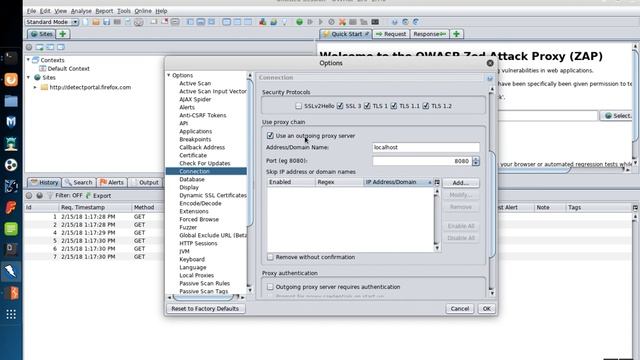Enable Outgoing proxy server requires authentication

point(270,287)
